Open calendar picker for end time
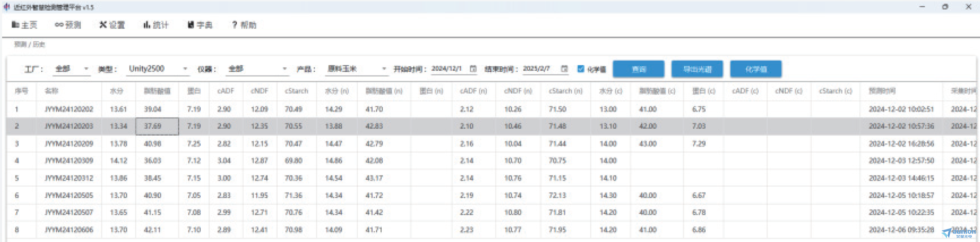The height and width of the screenshot is (242, 980). 564,69
